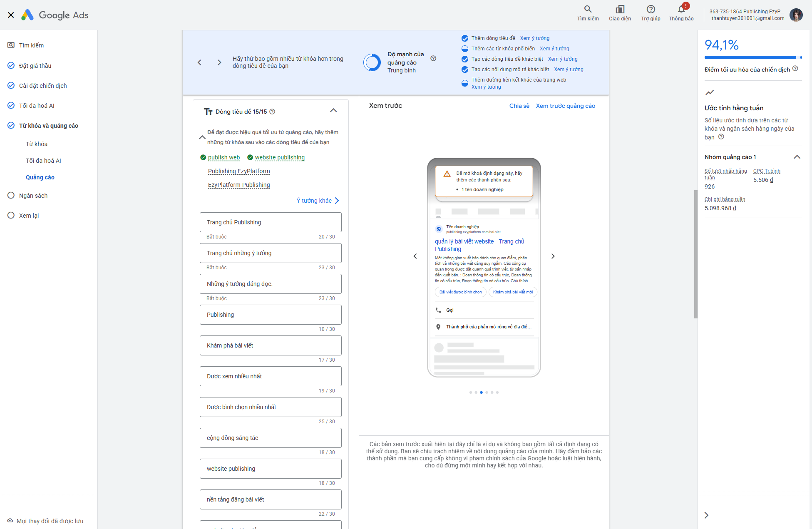The width and height of the screenshot is (812, 529).
Task: Click the Google Ads logo
Action: tap(55, 15)
